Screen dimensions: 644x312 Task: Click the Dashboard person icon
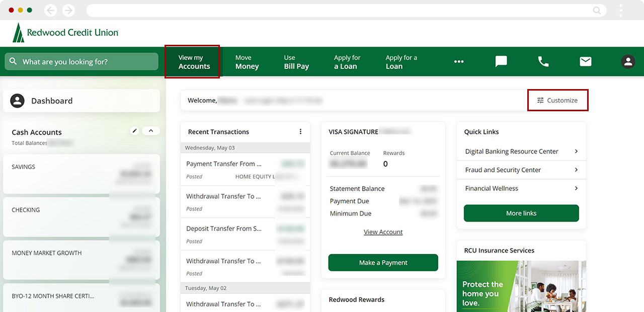pyautogui.click(x=18, y=101)
